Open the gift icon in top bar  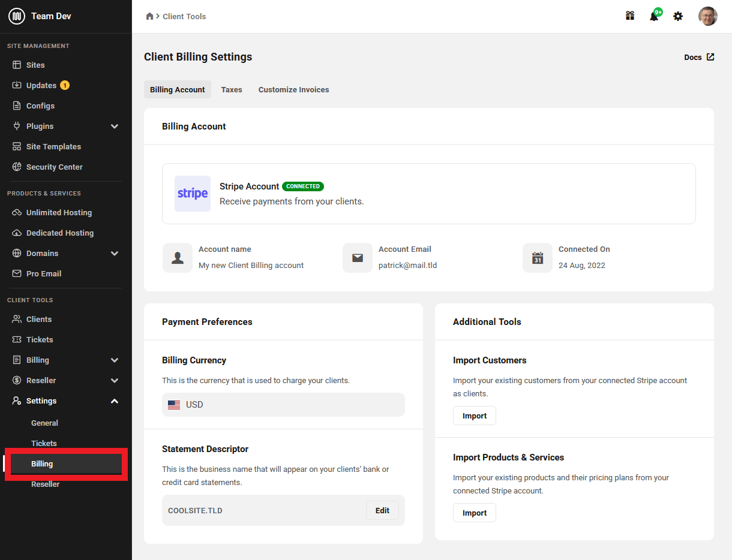tap(630, 16)
